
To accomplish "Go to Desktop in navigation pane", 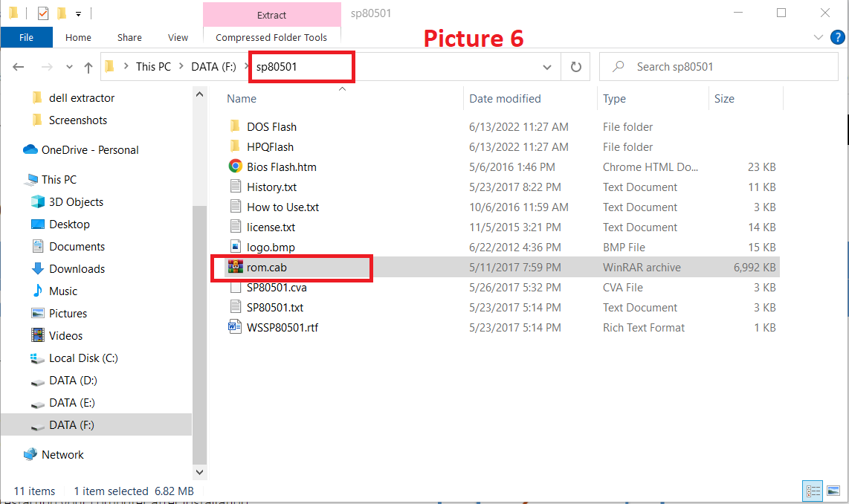I will [x=61, y=224].
